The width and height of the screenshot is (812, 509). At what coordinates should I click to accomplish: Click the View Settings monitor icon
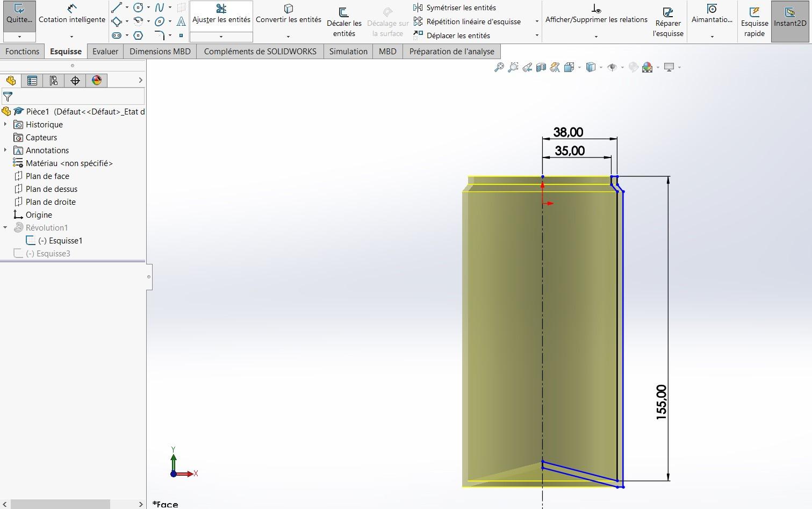tap(669, 67)
